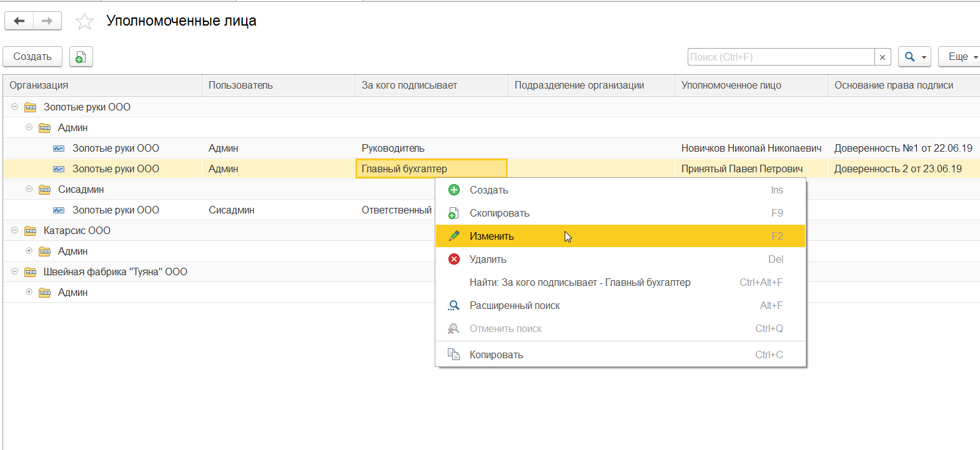
Task: Collapse the Сисадмин group
Action: 29,189
